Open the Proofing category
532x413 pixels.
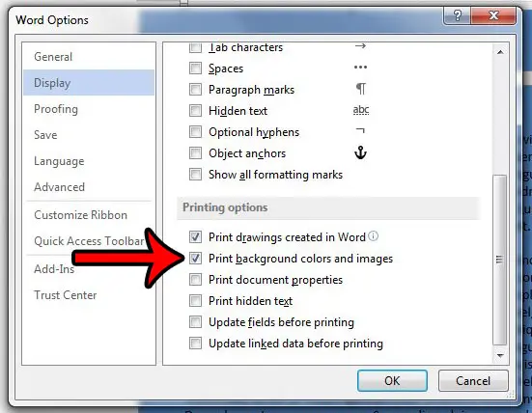89,109
